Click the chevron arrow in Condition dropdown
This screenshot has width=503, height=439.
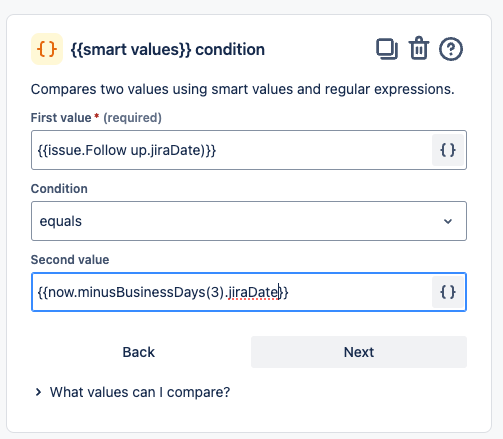(x=448, y=221)
